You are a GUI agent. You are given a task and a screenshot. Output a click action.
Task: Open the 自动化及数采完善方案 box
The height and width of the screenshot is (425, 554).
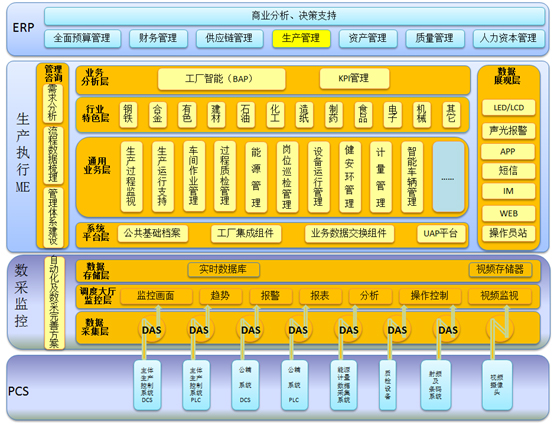point(54,303)
